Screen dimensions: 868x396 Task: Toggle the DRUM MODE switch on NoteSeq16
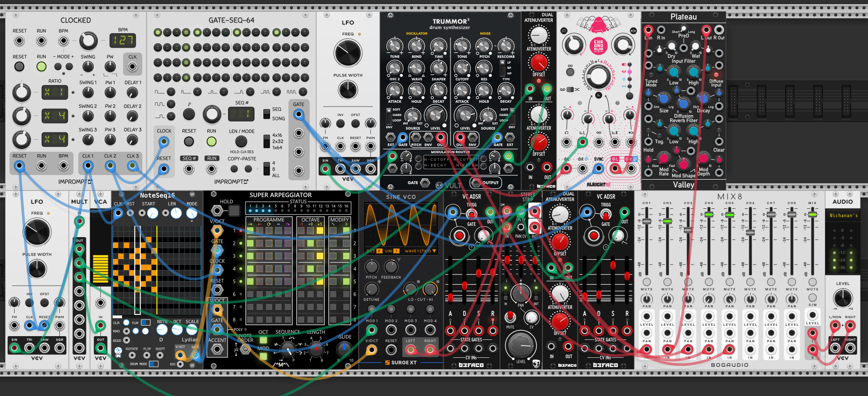[x=154, y=364]
